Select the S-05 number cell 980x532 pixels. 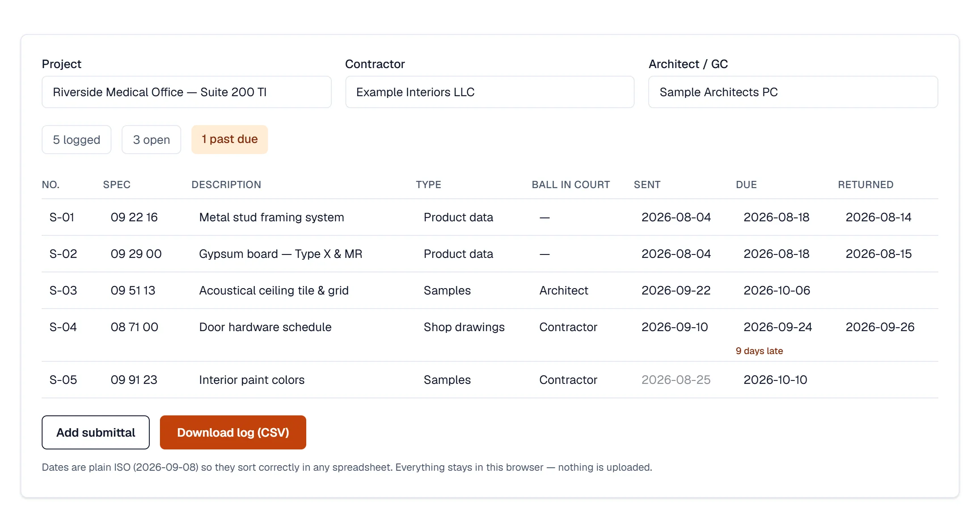[x=63, y=380]
